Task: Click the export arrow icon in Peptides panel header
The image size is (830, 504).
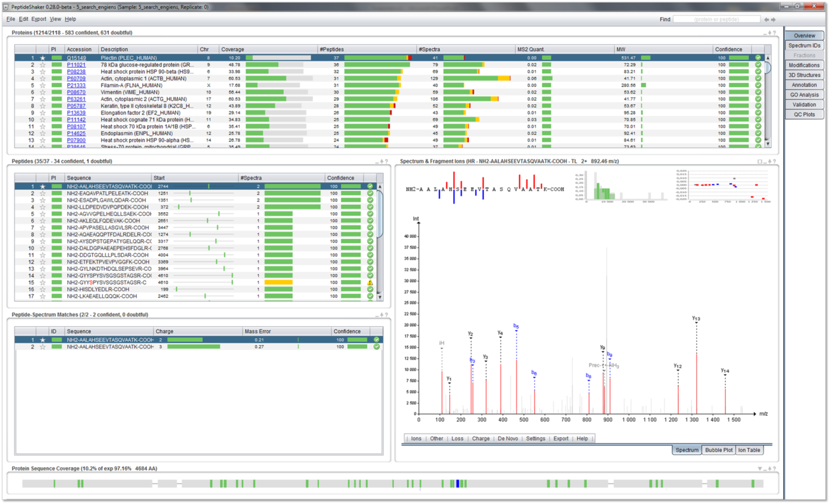Action: [381, 161]
